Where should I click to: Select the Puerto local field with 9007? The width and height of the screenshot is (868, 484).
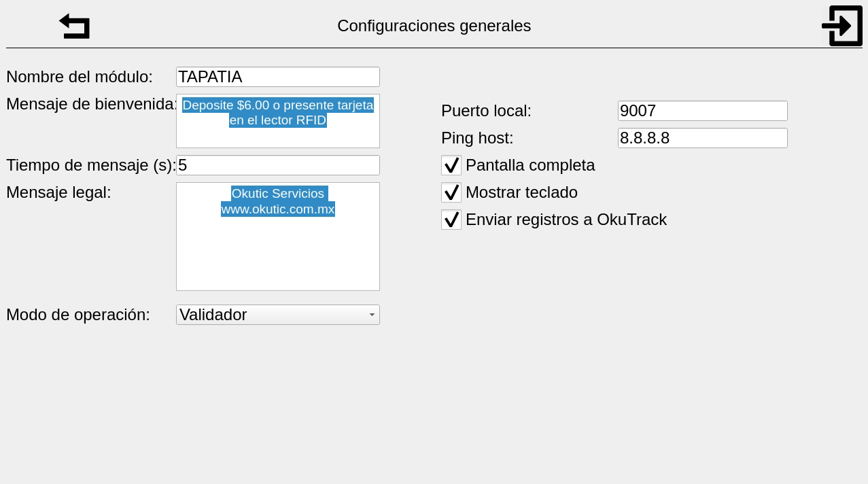click(702, 111)
